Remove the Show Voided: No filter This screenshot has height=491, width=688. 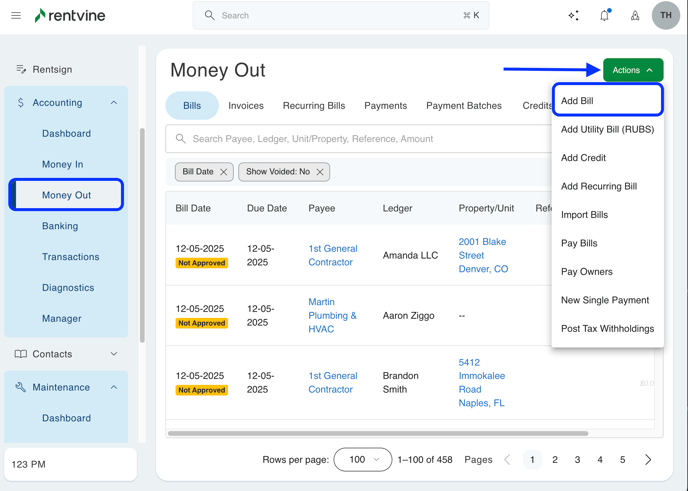[320, 172]
